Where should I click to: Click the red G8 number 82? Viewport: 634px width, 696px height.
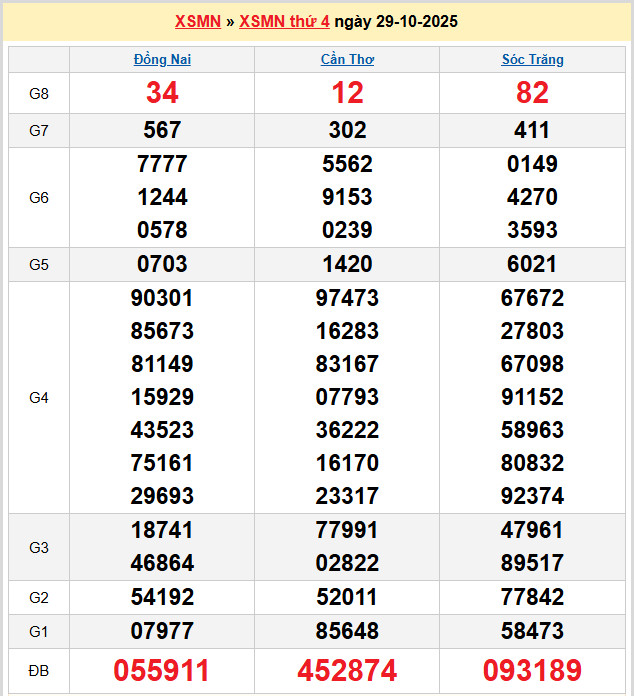click(532, 93)
